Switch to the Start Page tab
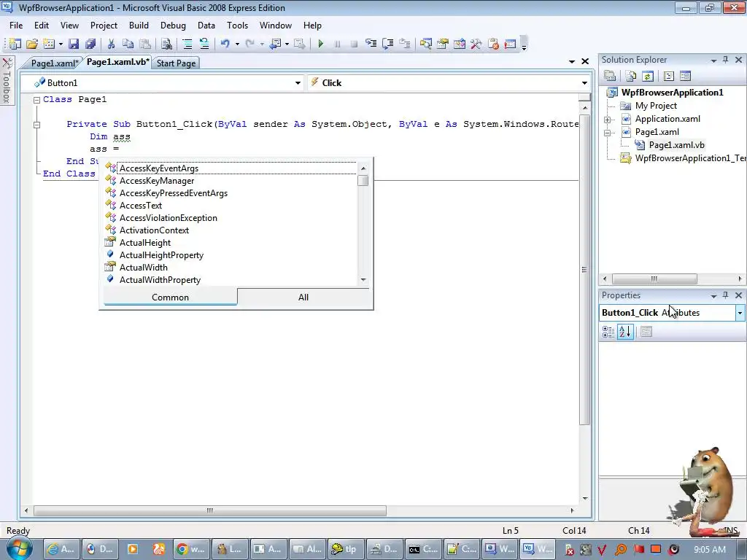 (176, 63)
